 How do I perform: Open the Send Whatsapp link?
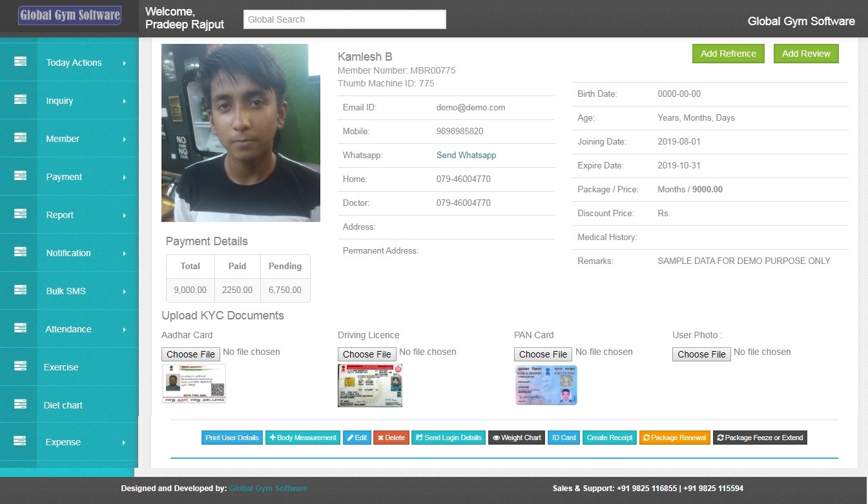tap(466, 155)
